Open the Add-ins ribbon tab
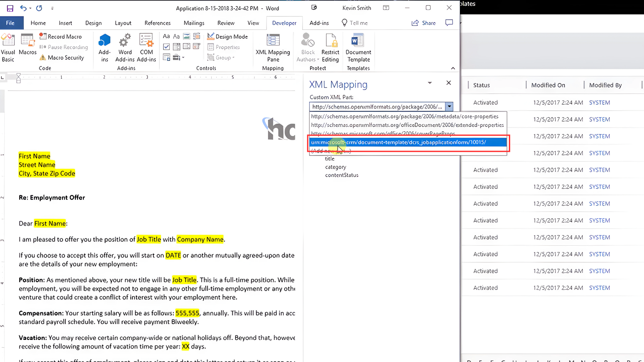 [x=319, y=23]
